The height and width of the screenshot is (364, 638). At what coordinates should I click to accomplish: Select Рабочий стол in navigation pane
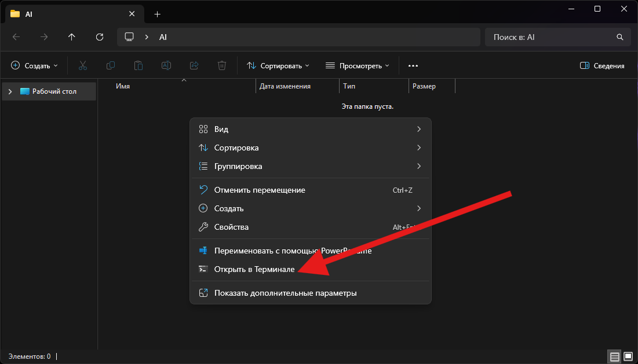pyautogui.click(x=49, y=91)
